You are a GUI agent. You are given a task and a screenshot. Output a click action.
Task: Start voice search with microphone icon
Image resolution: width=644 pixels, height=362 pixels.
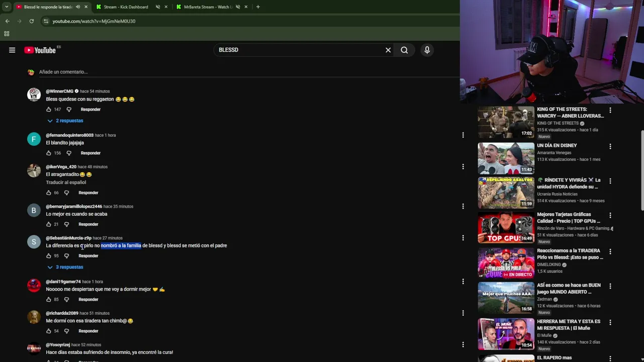click(427, 50)
